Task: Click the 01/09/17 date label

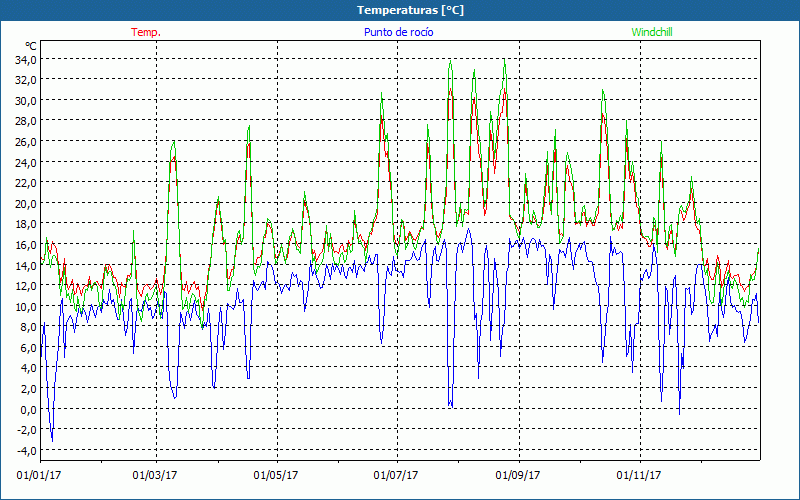Action: point(518,476)
